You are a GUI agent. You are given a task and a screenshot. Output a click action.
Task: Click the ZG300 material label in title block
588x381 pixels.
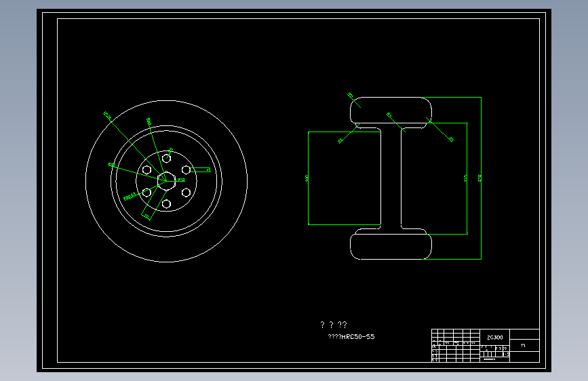494,338
